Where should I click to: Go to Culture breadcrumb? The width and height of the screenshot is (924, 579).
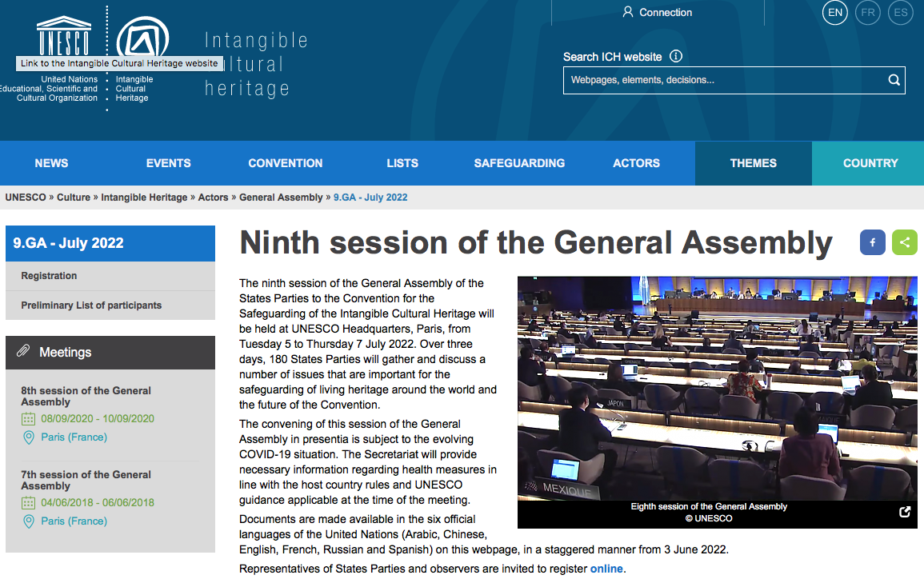click(x=74, y=198)
